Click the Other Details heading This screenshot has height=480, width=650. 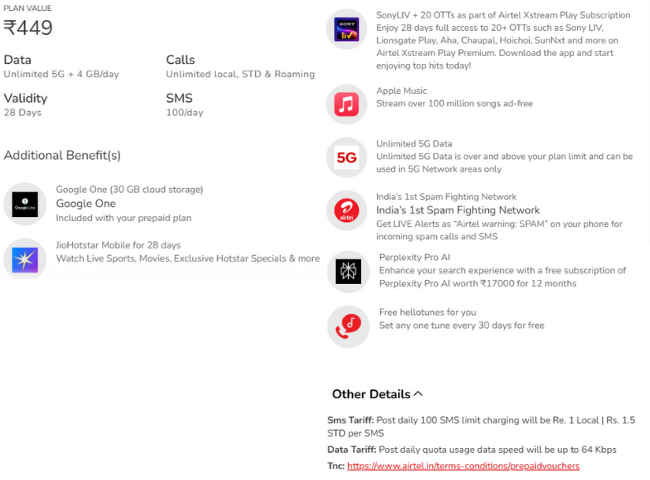coord(371,394)
